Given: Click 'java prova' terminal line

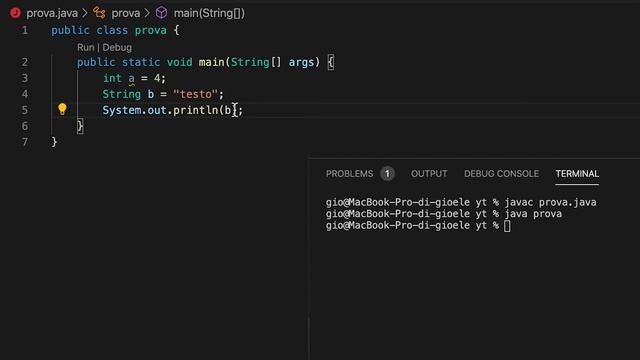Looking at the screenshot, I should (x=533, y=214).
